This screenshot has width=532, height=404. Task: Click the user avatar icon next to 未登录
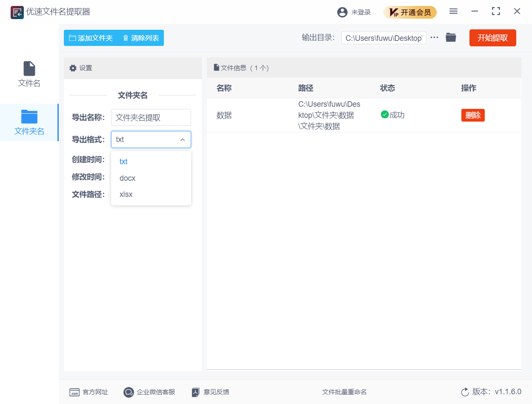342,12
